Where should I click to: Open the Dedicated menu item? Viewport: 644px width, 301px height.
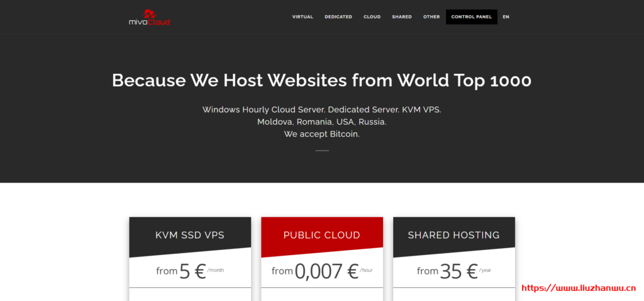click(x=338, y=17)
